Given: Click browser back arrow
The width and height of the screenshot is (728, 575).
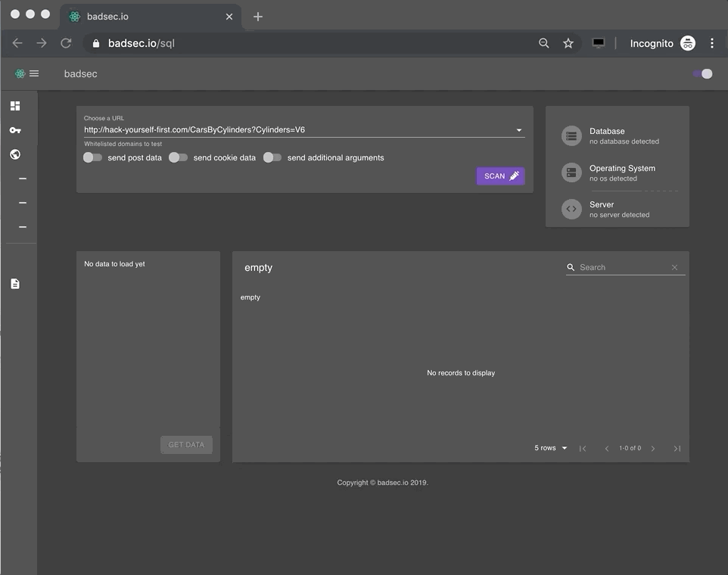Looking at the screenshot, I should pyautogui.click(x=17, y=43).
